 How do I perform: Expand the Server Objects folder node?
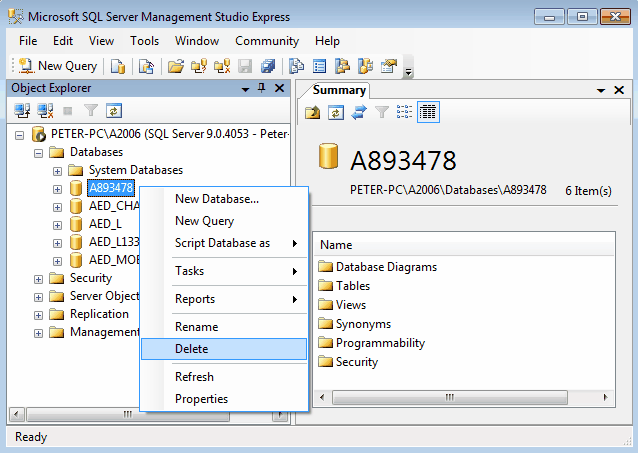click(x=38, y=297)
